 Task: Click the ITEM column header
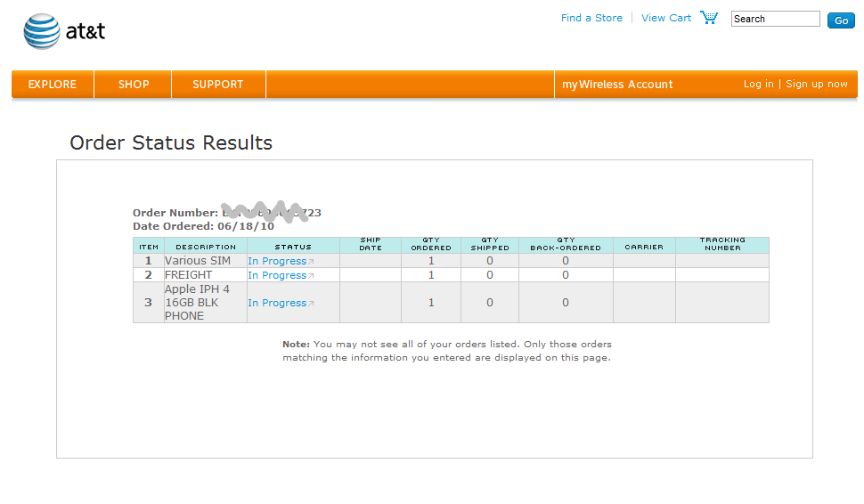coord(149,247)
